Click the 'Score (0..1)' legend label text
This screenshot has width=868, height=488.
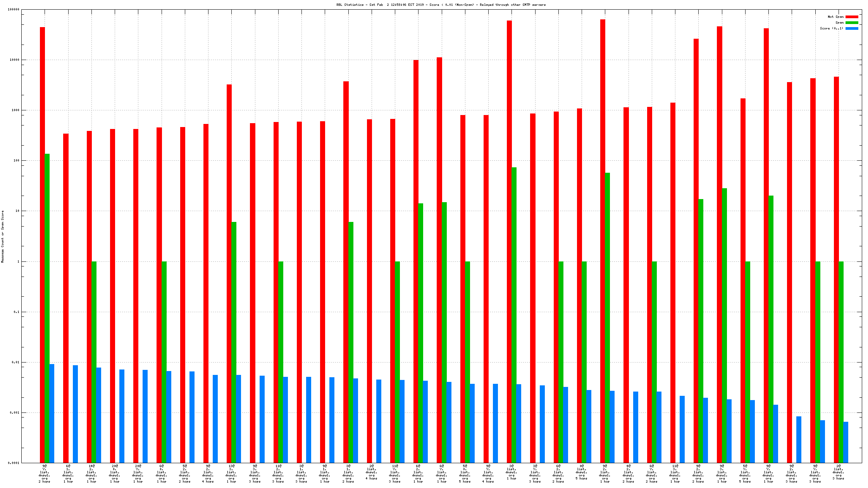tap(832, 28)
